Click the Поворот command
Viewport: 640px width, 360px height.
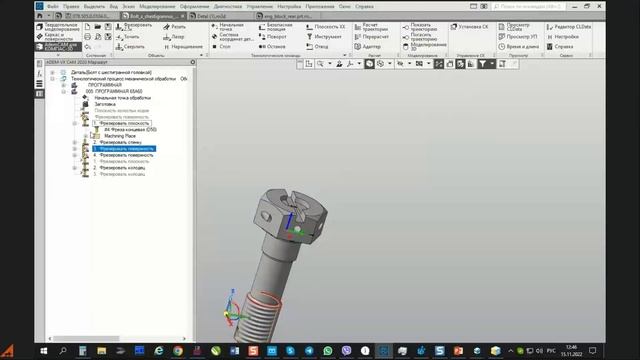pyautogui.click(x=273, y=37)
